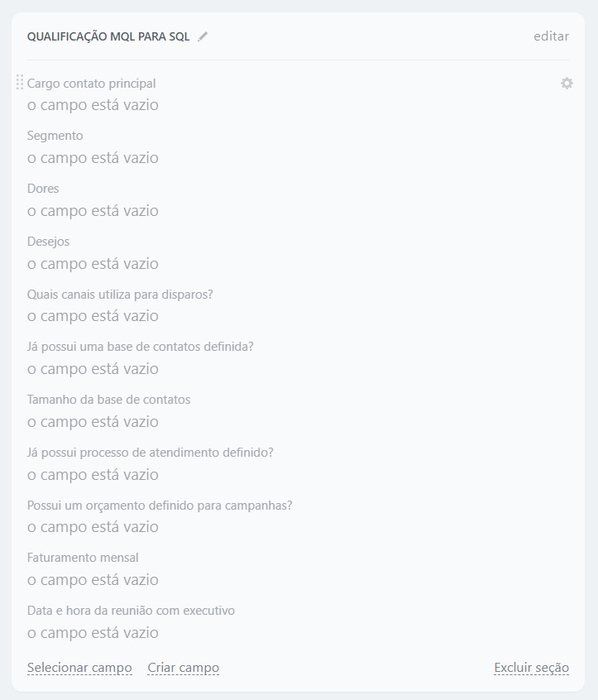This screenshot has width=598, height=700.
Task: Click 'Selecionar campo' link
Action: point(79,668)
